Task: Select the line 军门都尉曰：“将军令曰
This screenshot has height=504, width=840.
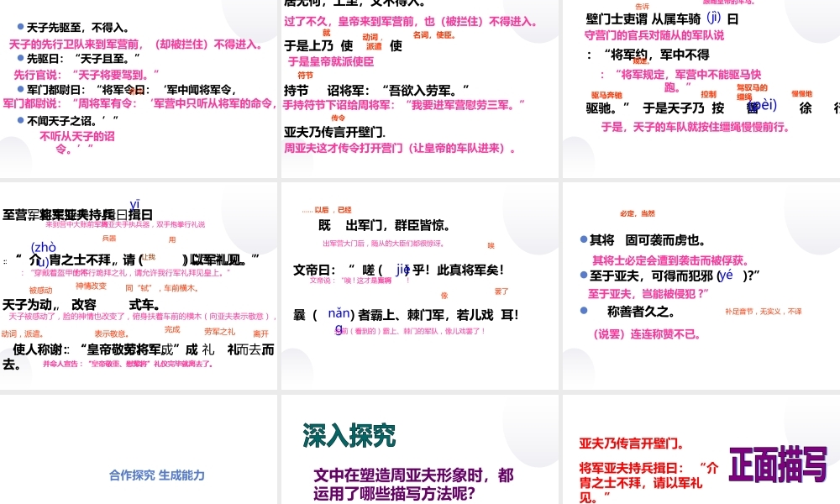Action: (x=131, y=89)
